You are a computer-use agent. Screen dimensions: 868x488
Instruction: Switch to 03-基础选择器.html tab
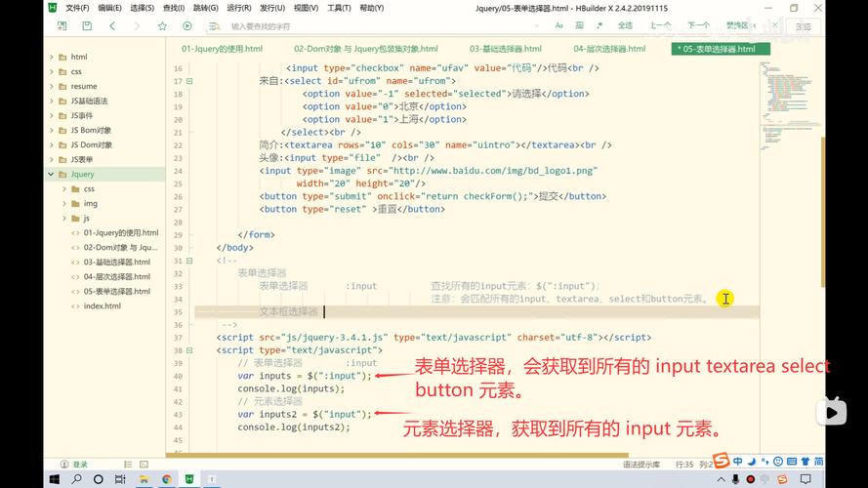[506, 49]
